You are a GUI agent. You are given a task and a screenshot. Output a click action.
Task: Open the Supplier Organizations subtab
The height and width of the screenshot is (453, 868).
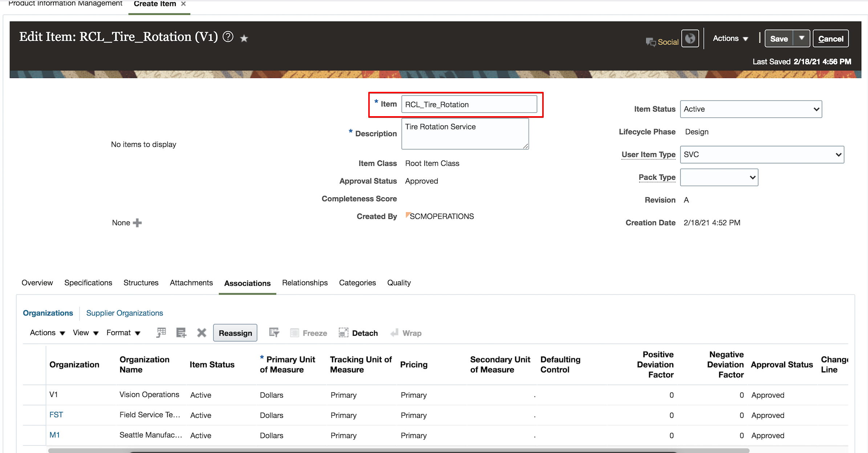124,313
